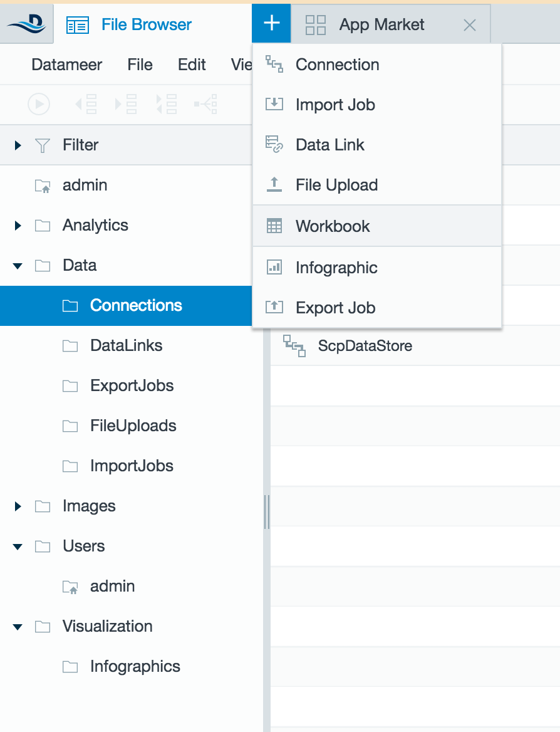Expand the Images folder
The width and height of the screenshot is (560, 732).
[x=18, y=506]
